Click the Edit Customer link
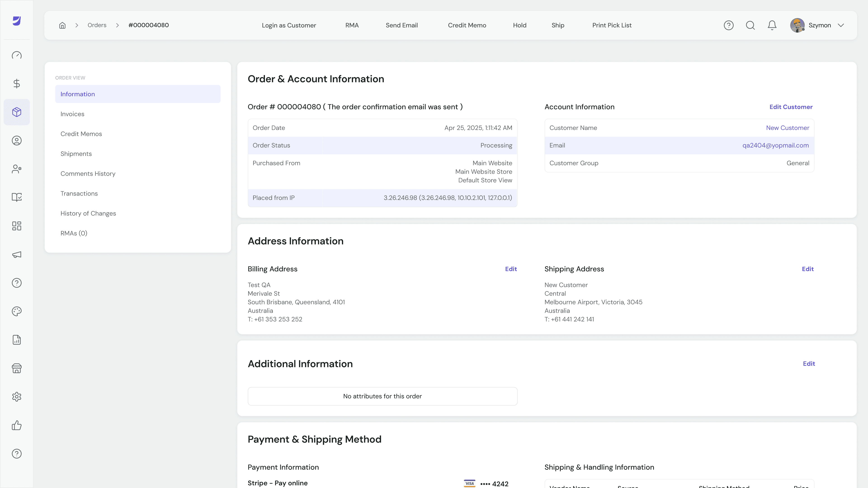 click(x=791, y=107)
